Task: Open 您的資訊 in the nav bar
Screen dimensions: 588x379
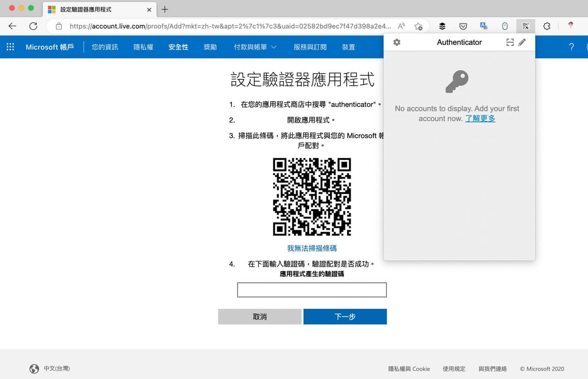Action: (105, 47)
